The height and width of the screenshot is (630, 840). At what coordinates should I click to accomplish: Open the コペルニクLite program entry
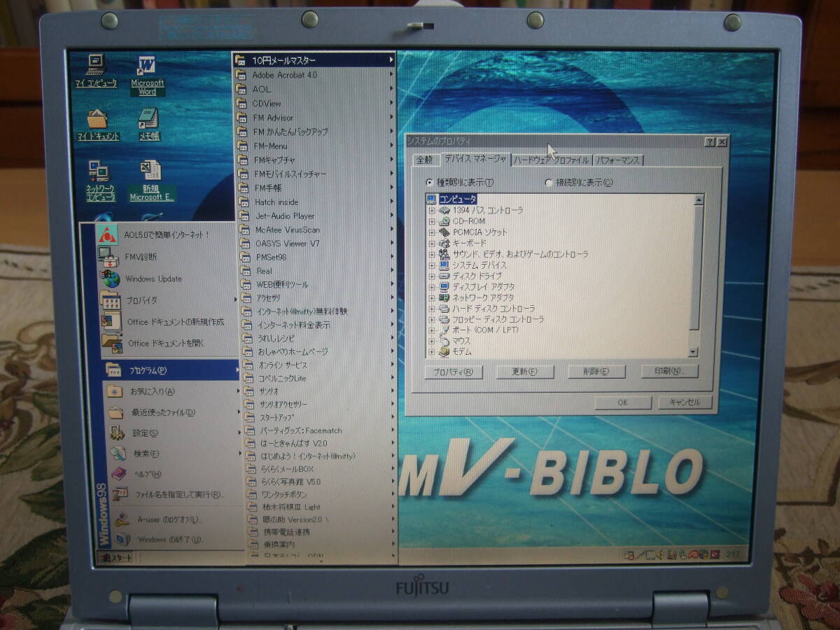[x=319, y=378]
